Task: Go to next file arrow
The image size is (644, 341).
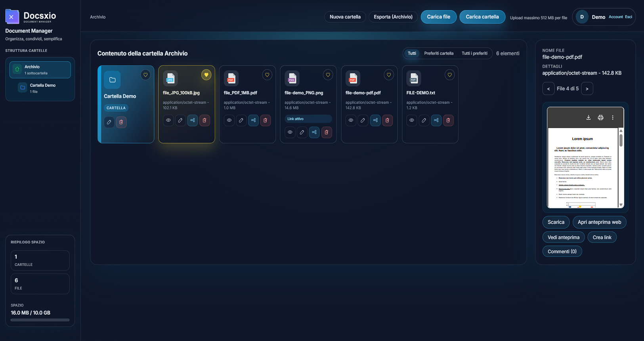Action: click(587, 88)
